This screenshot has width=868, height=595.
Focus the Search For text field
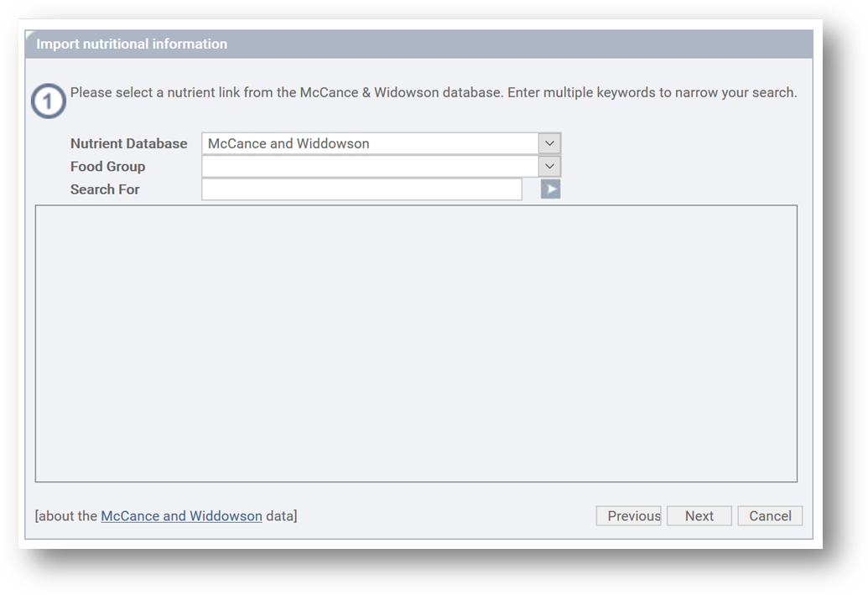click(x=361, y=189)
